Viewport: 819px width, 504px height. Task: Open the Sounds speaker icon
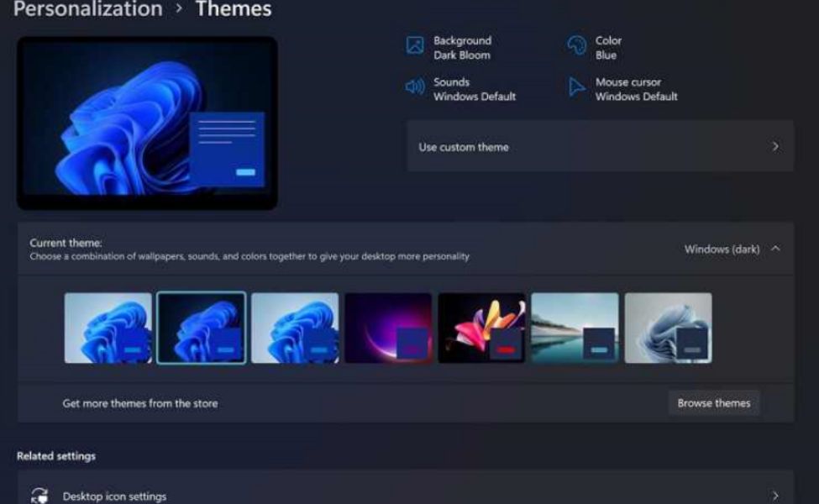(415, 87)
